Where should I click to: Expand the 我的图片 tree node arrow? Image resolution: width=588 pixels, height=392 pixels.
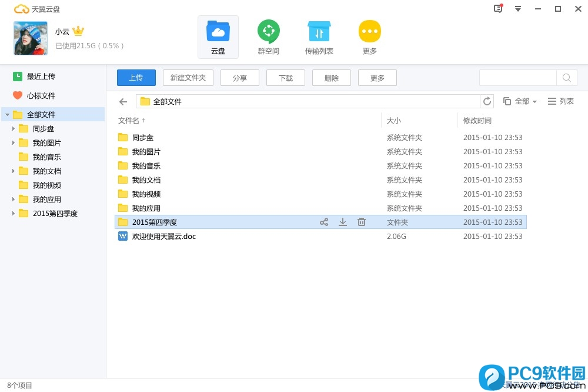13,142
